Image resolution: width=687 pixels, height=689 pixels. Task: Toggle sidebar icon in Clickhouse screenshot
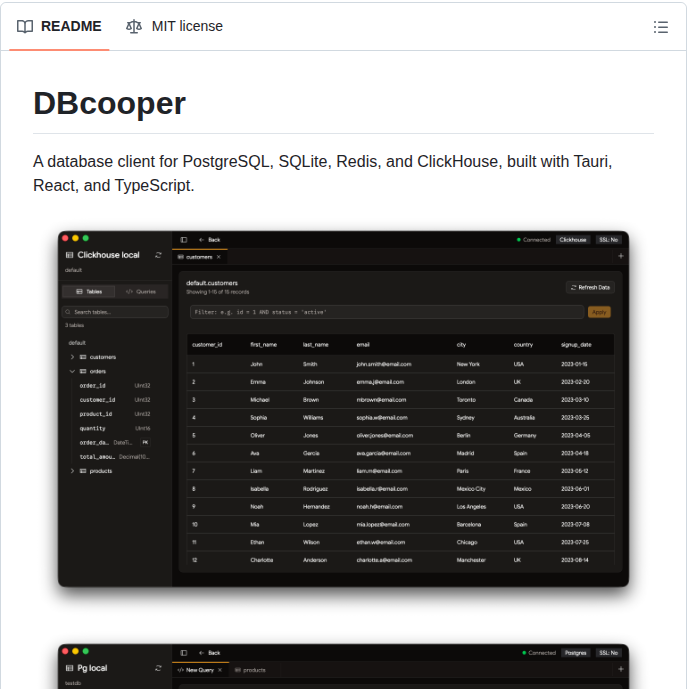point(184,240)
